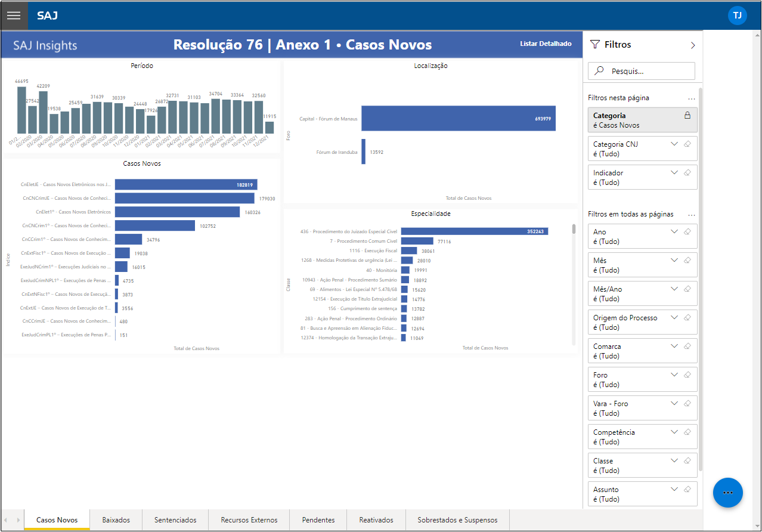Clear the Ano filter with eraser
This screenshot has width=762, height=532.
tap(687, 231)
